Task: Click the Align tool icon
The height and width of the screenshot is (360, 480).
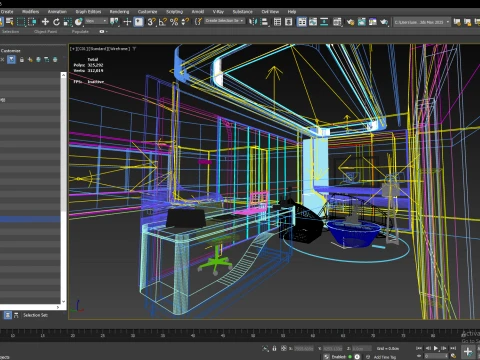Action: 264,22
